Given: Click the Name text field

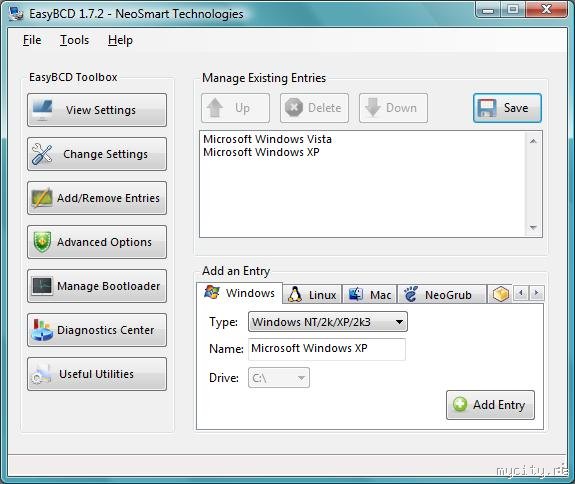Looking at the screenshot, I should tap(327, 349).
